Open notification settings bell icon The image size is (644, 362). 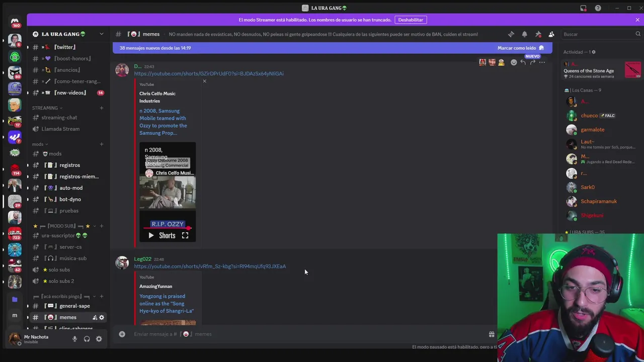coord(524,34)
